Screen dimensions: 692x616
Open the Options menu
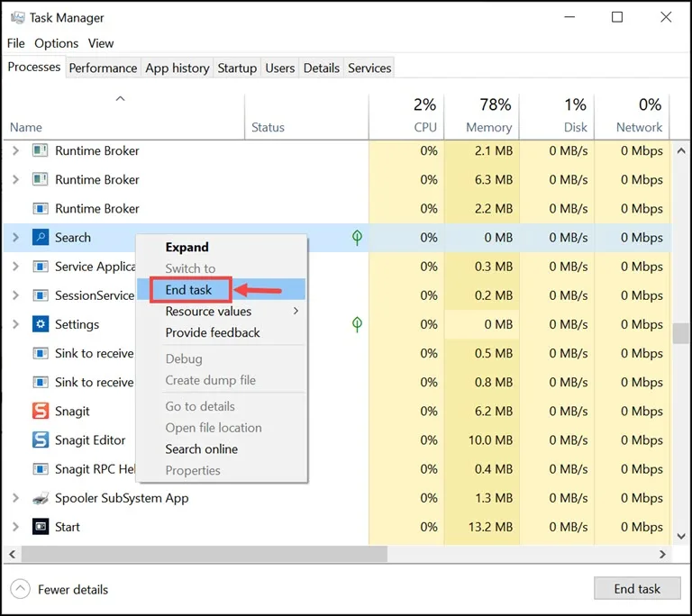click(x=57, y=43)
